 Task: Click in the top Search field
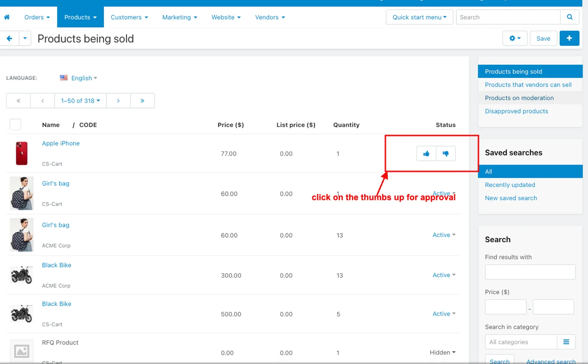point(508,17)
